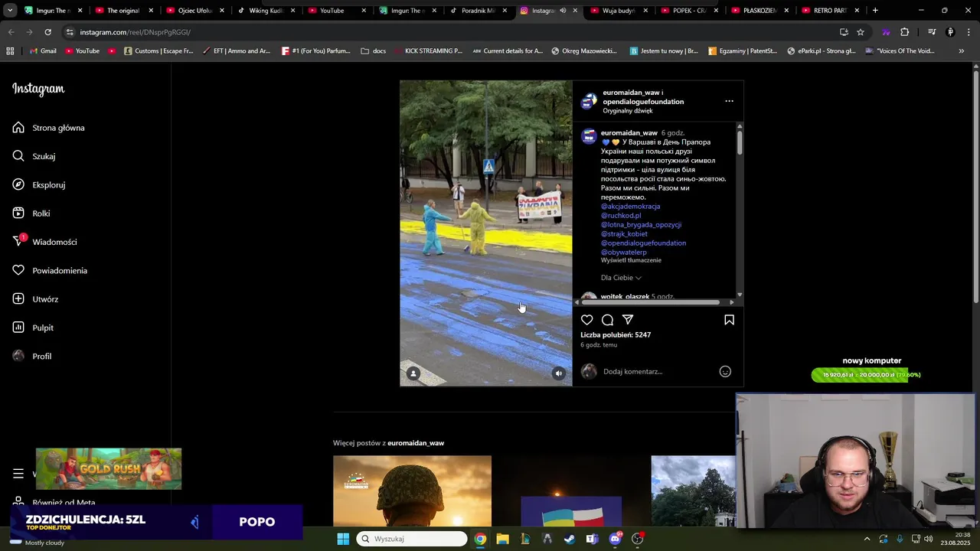Image resolution: width=980 pixels, height=551 pixels.
Task: Open the soldier helmet post thumbnail
Action: coord(412,491)
